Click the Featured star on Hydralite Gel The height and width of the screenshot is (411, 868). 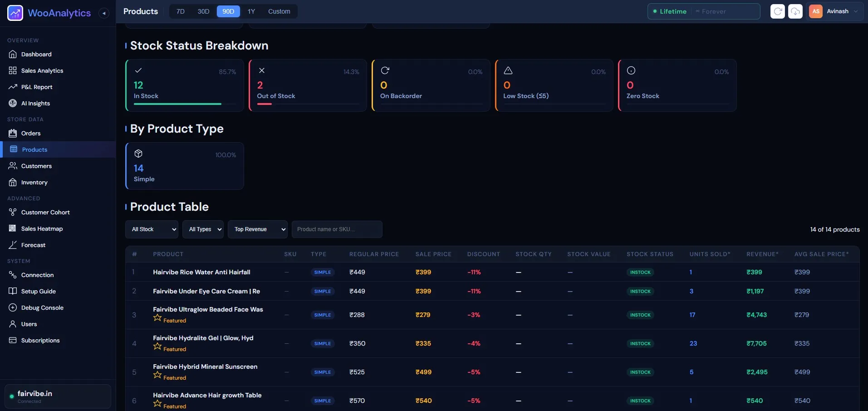(157, 347)
